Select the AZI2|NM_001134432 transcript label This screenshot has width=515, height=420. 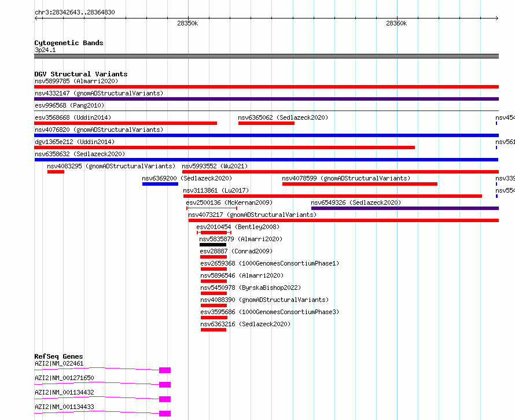click(x=64, y=392)
